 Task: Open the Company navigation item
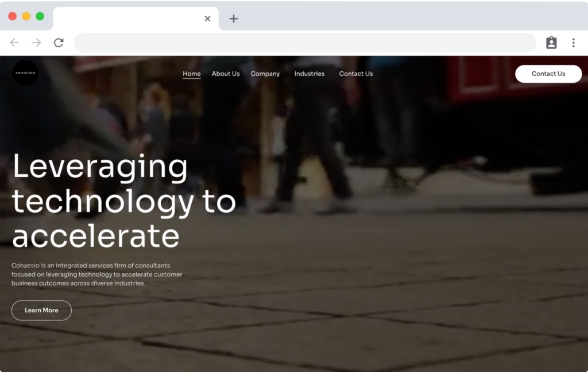click(265, 74)
